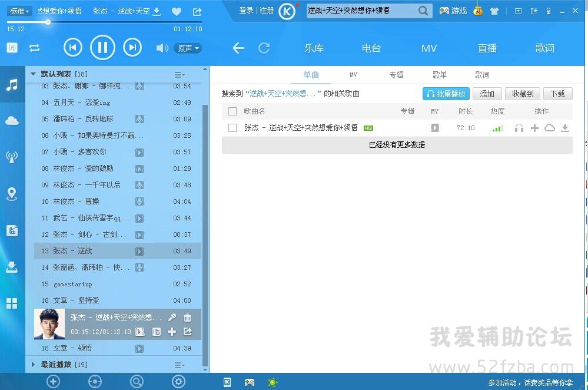Click the microphone icon on playing song
This screenshot has height=390, width=588.
[x=172, y=318]
